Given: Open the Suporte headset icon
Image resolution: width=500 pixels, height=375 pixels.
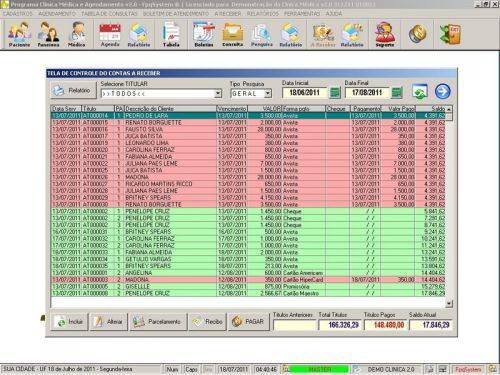Looking at the screenshot, I should click(x=385, y=34).
